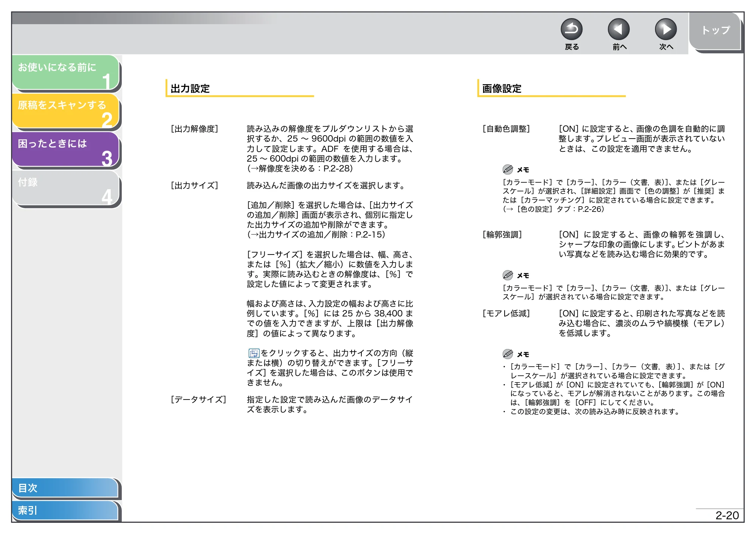Click the memo pencil icon under モアレ低減
Image resolution: width=756 pixels, height=534 pixels.
(508, 354)
